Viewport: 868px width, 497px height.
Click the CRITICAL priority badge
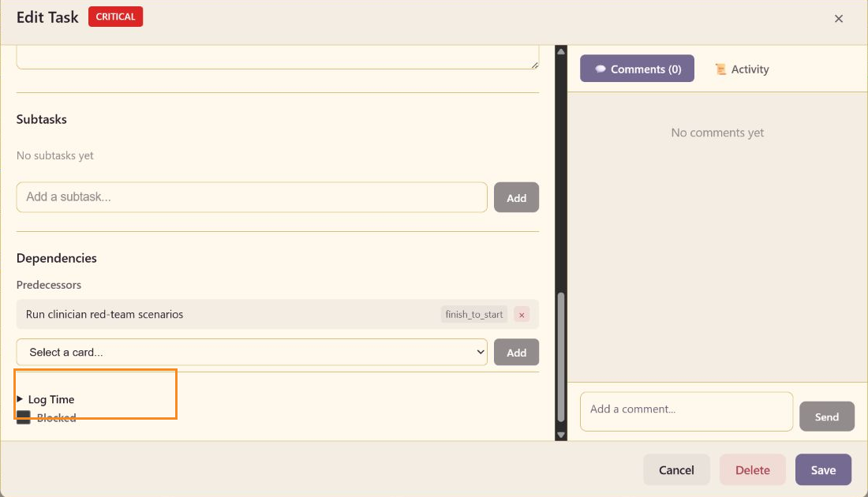pyautogui.click(x=115, y=17)
